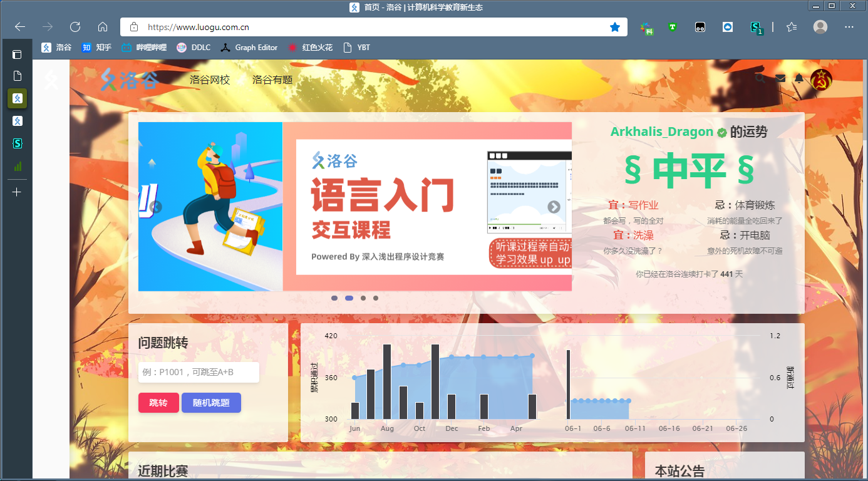Viewport: 868px width, 481px height.
Task: Click the user avatar in Luogu header
Action: click(x=821, y=80)
